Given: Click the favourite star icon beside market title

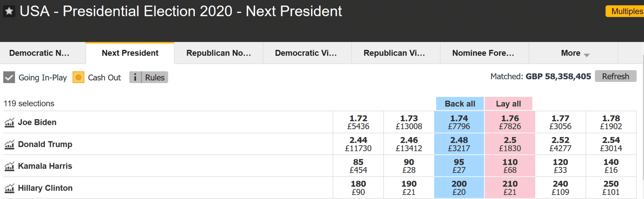Looking at the screenshot, I should [x=9, y=12].
